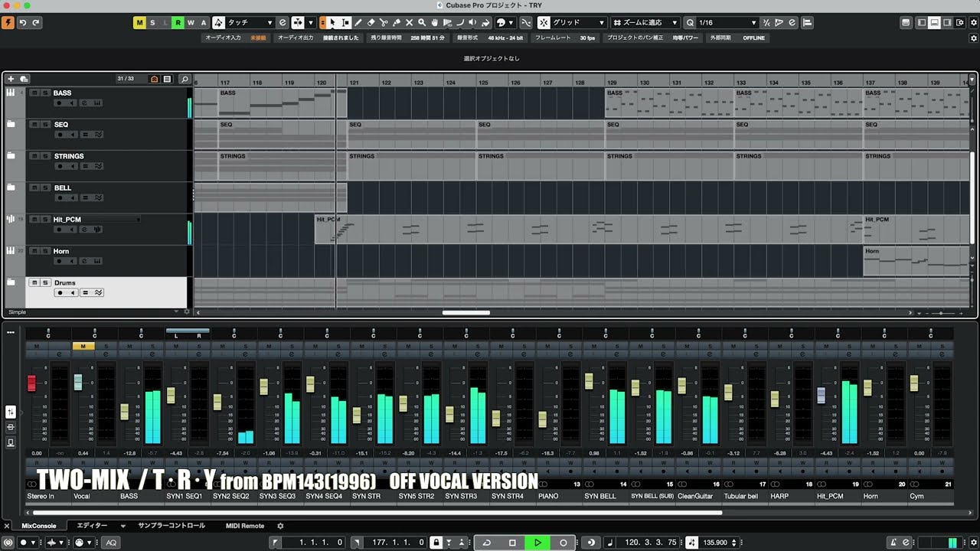Screen dimensions: 980x551
Task: Select the Range Selection tool
Action: (x=345, y=23)
